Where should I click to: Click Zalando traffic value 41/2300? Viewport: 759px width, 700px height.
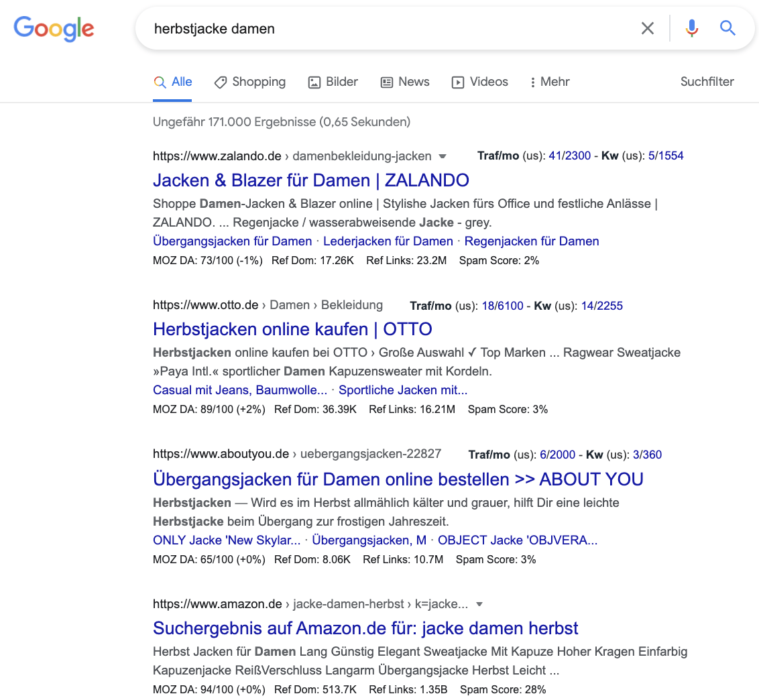tap(569, 156)
